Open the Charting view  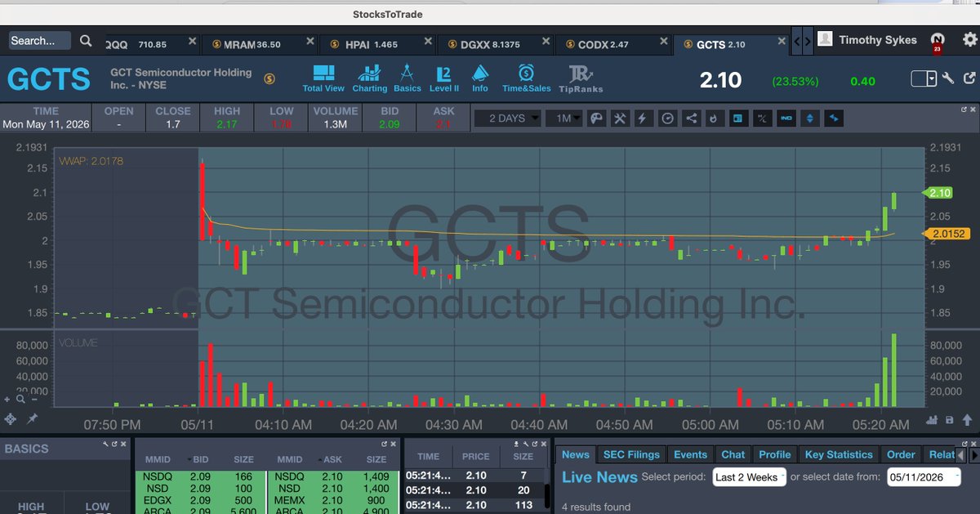click(369, 78)
